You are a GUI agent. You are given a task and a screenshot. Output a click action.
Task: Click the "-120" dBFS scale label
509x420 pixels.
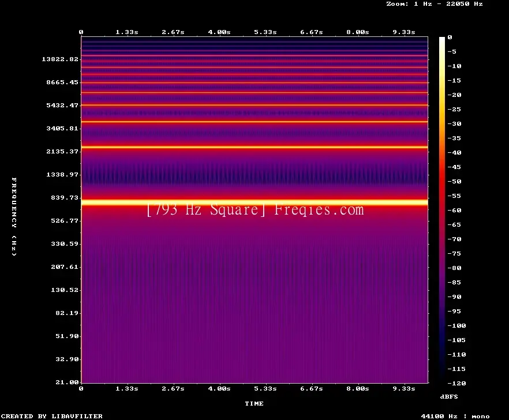click(x=456, y=383)
